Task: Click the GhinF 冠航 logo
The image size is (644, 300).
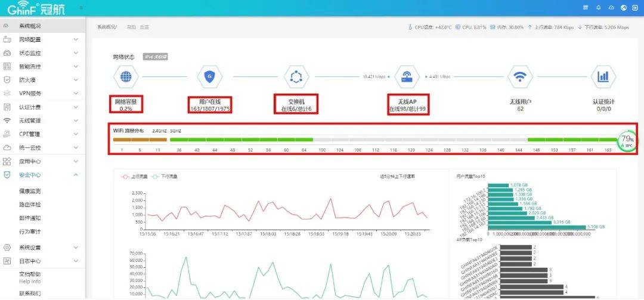Action: pos(36,8)
